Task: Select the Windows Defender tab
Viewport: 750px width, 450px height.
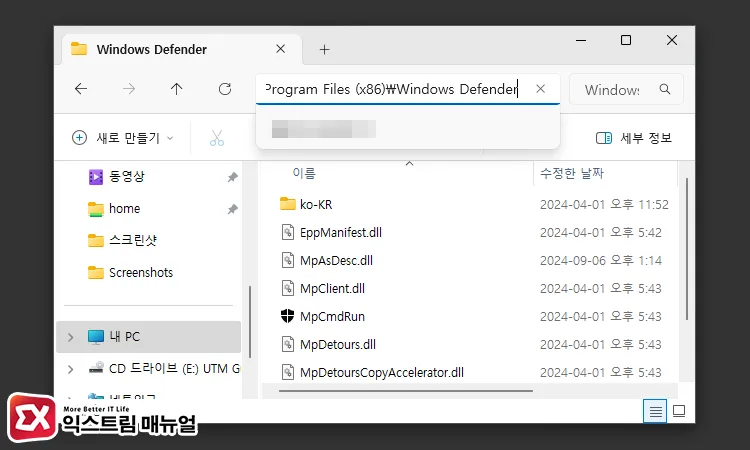Action: (x=182, y=49)
